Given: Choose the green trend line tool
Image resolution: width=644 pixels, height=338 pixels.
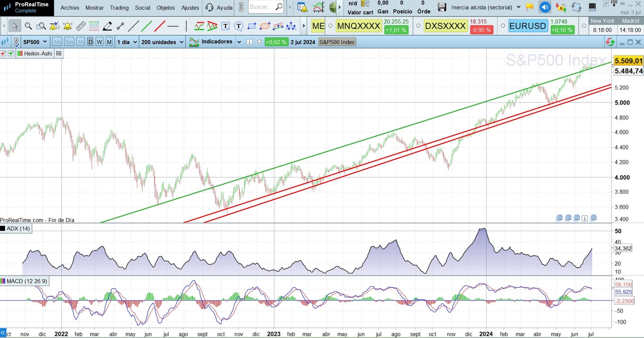Looking at the screenshot, I should tap(147, 26).
